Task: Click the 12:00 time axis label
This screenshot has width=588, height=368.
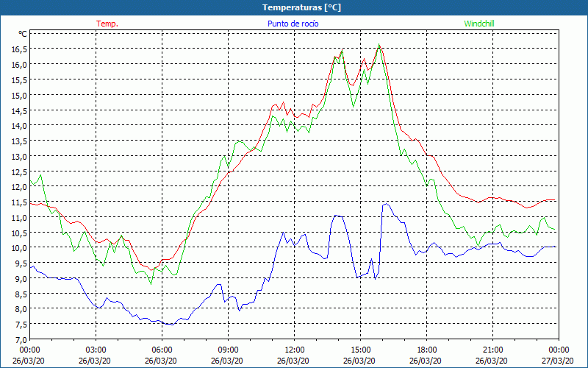Action: [x=295, y=350]
